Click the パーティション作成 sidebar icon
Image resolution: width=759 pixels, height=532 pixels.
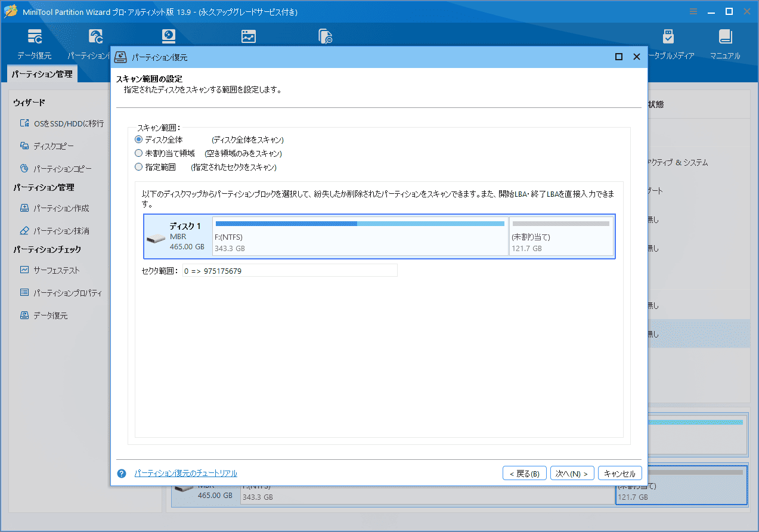tap(24, 208)
